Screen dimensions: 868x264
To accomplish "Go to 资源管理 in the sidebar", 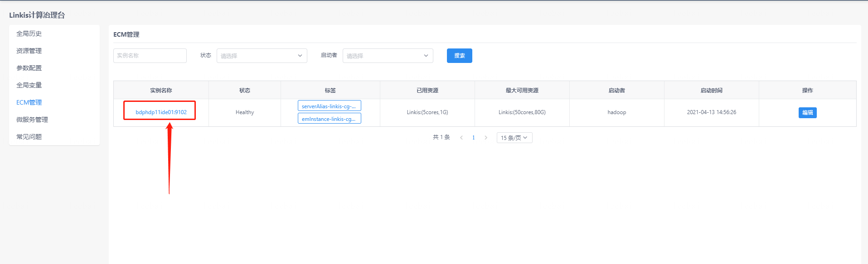I will [29, 51].
